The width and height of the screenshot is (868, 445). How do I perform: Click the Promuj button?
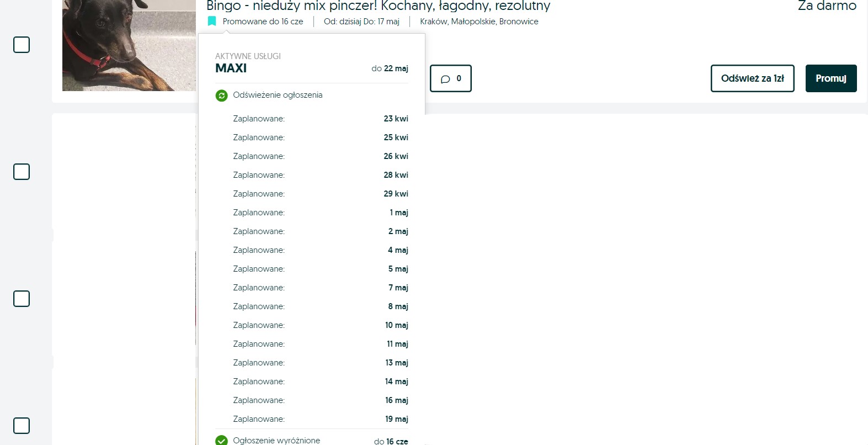coord(831,78)
